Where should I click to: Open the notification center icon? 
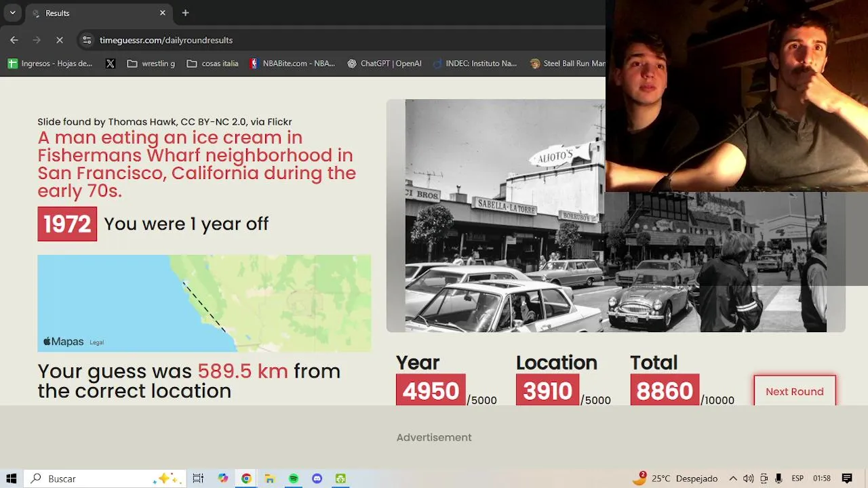(847, 479)
